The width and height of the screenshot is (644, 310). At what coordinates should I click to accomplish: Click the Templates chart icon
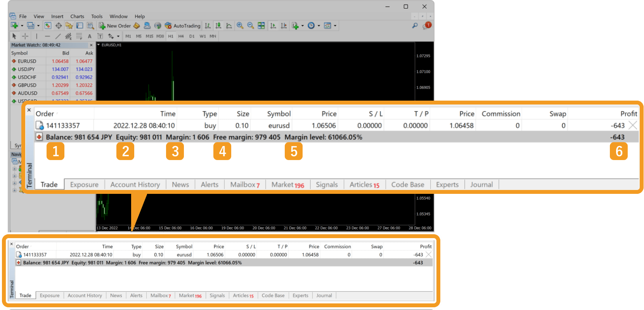(x=327, y=26)
